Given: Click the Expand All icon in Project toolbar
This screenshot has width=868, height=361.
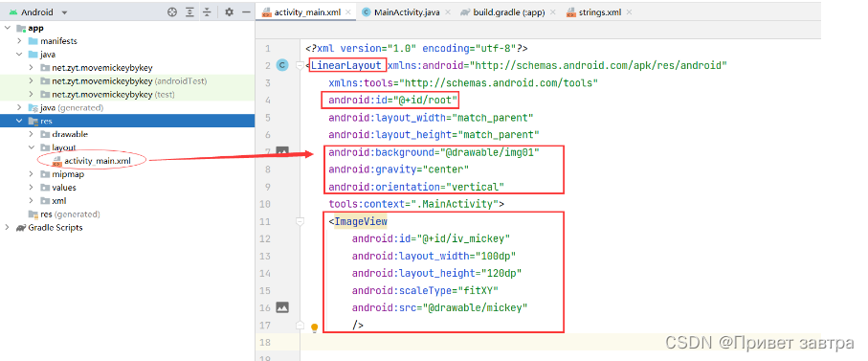Looking at the screenshot, I should tap(189, 11).
